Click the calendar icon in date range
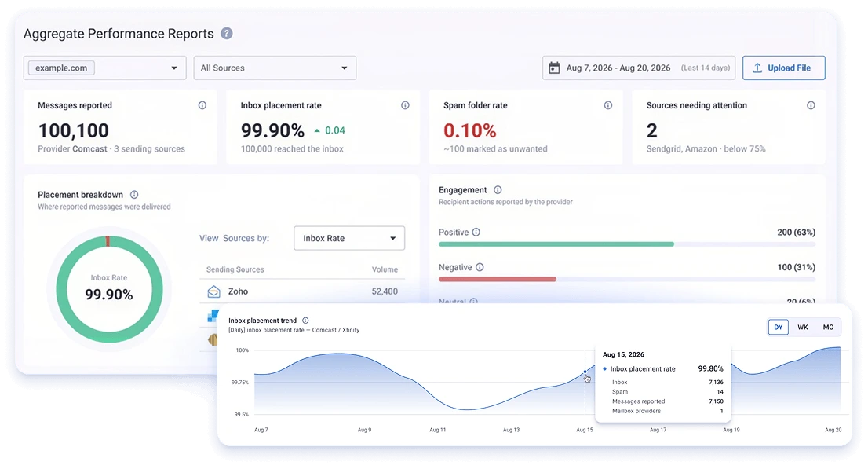 click(x=554, y=68)
